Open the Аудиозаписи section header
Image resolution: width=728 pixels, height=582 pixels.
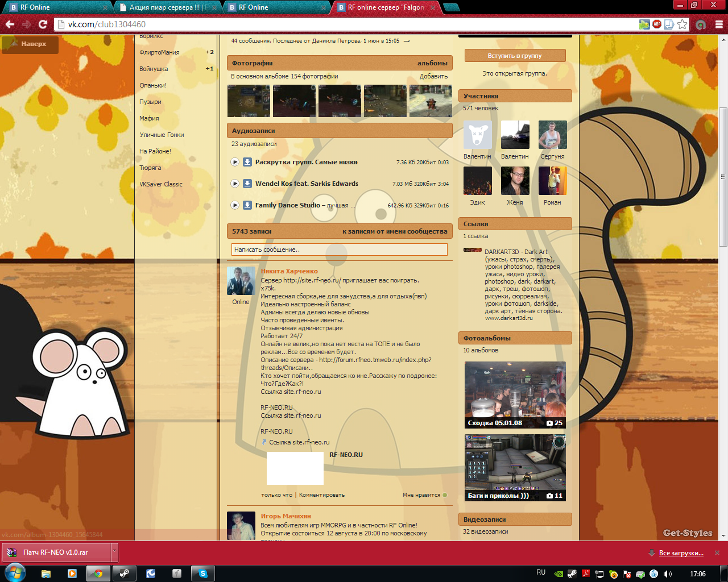click(340, 131)
